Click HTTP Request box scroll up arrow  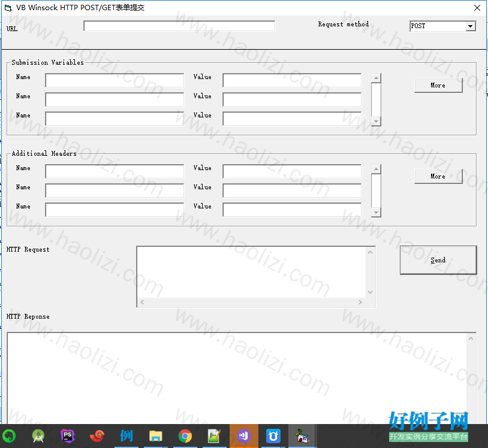point(370,252)
